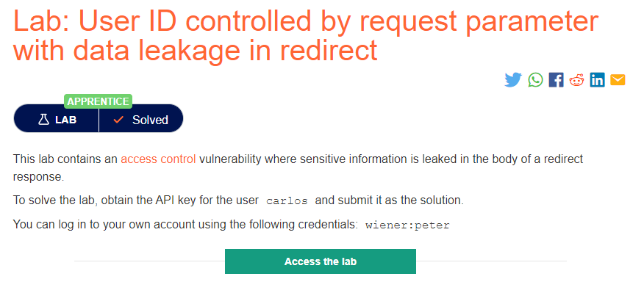Click the carlos username code text
The image size is (644, 282).
287,201
